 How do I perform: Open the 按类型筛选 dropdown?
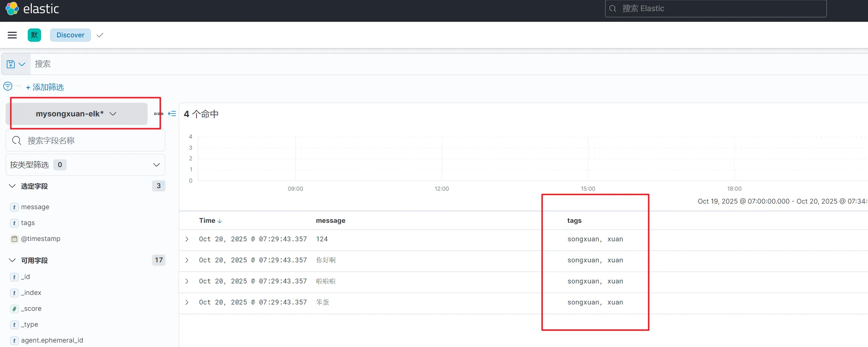coord(85,165)
